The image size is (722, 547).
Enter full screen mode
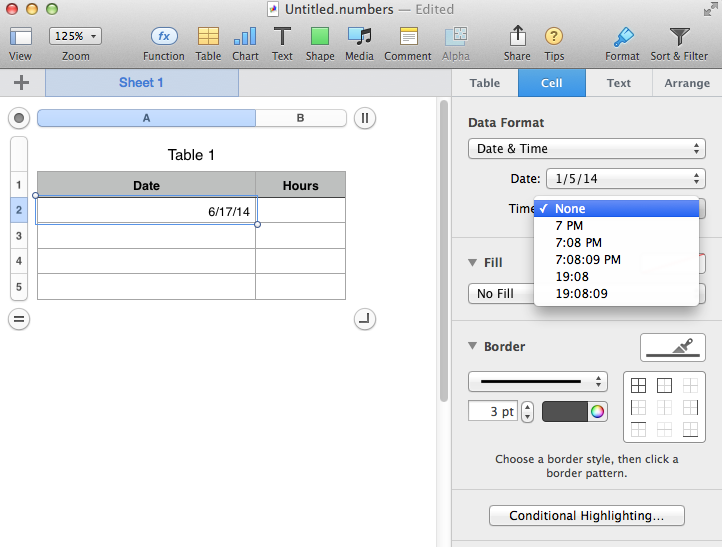(x=710, y=9)
